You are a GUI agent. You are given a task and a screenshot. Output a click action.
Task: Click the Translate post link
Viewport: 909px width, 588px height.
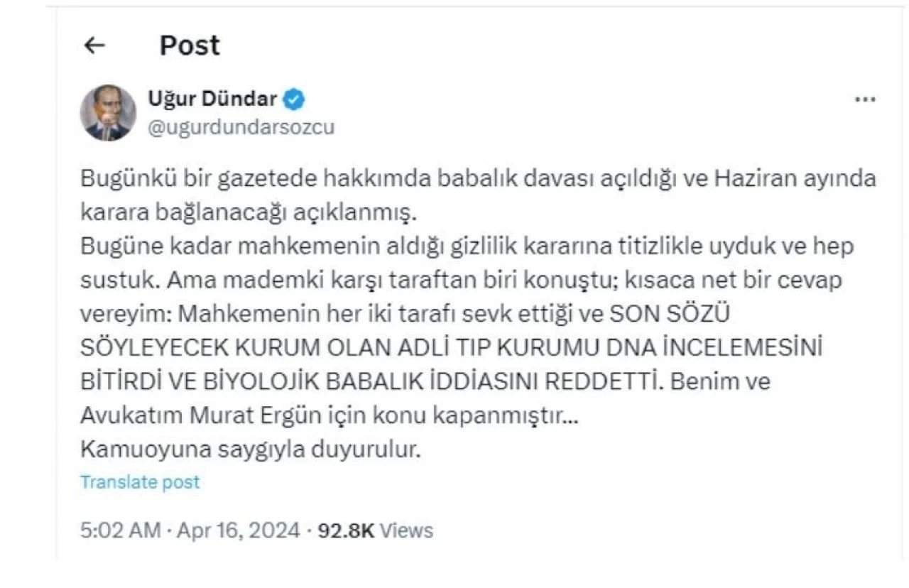(x=140, y=481)
